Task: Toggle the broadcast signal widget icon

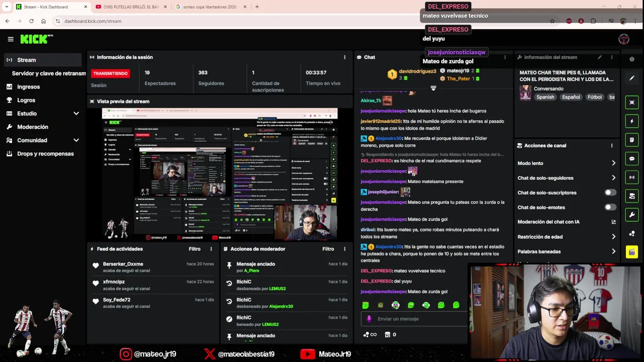Action: pyautogui.click(x=632, y=177)
